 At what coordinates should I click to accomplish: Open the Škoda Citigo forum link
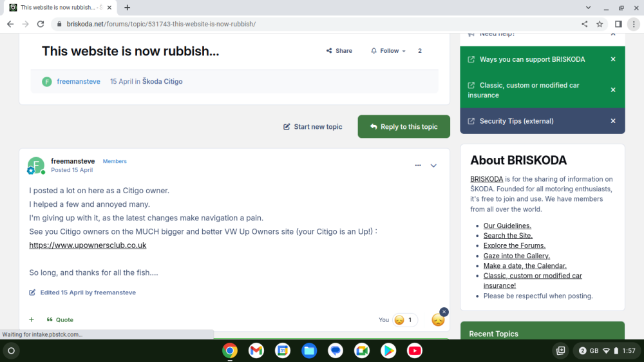[162, 81]
